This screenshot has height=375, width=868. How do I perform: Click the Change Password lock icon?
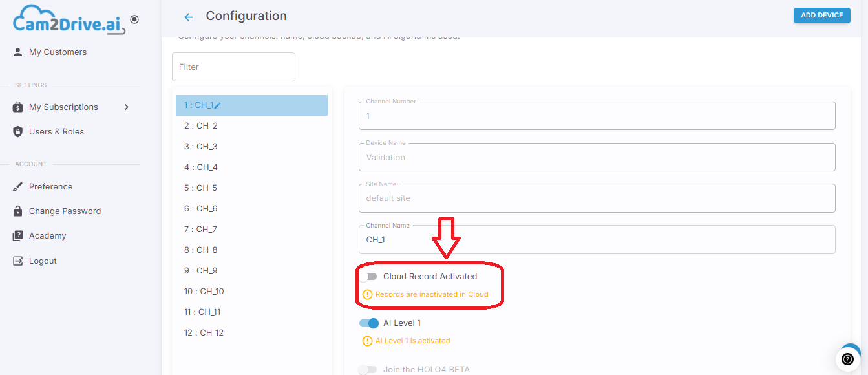click(x=18, y=211)
